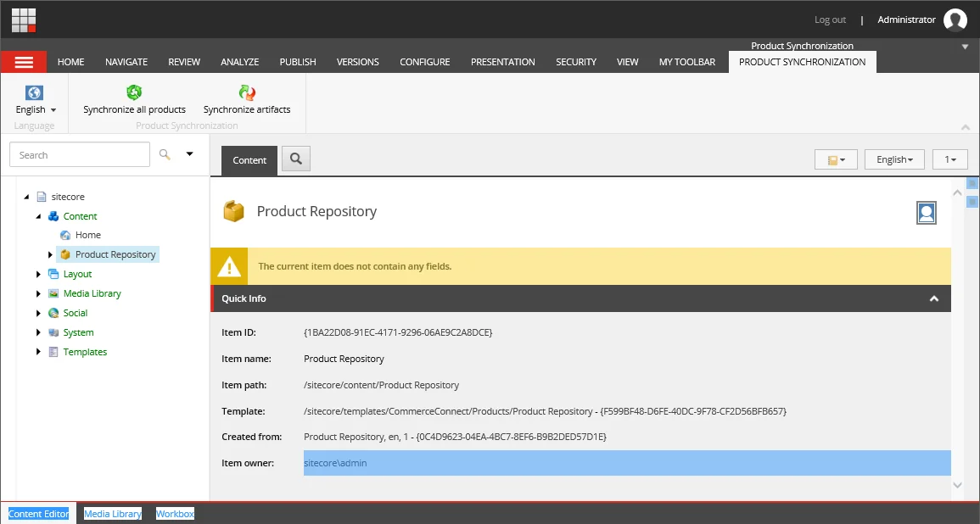Collapse the sitecore root node
Image resolution: width=980 pixels, height=524 pixels.
pos(26,197)
